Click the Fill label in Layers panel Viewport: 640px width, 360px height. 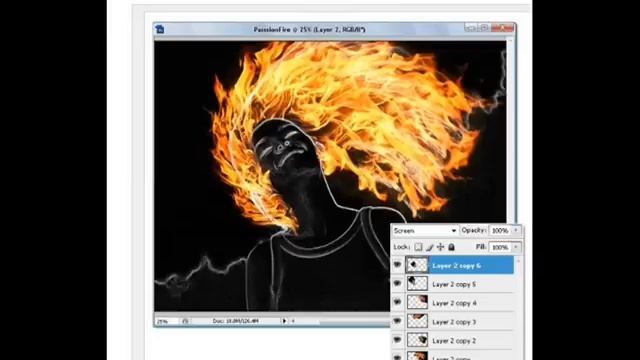(x=481, y=247)
